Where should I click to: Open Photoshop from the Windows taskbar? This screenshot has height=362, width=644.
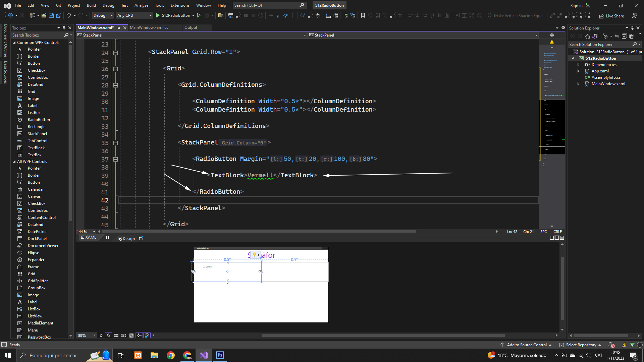[x=220, y=355]
